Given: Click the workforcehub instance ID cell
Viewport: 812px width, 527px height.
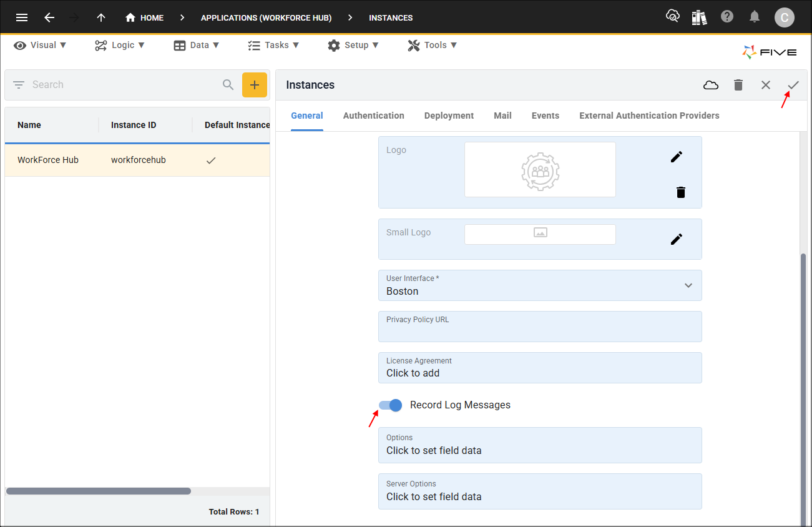Looking at the screenshot, I should (x=139, y=160).
